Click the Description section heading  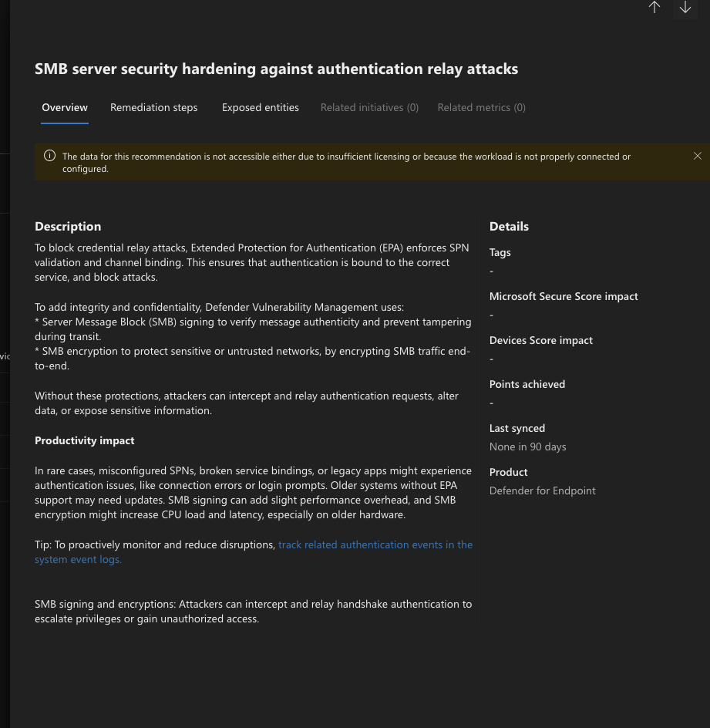(x=68, y=226)
